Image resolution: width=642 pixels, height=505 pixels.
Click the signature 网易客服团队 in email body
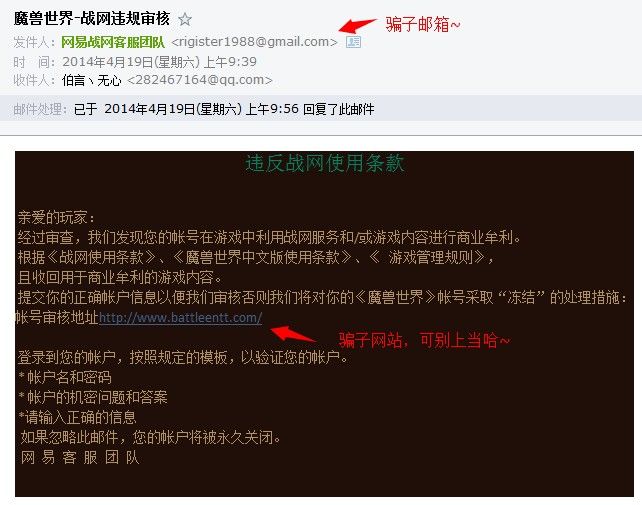[x=80, y=457]
